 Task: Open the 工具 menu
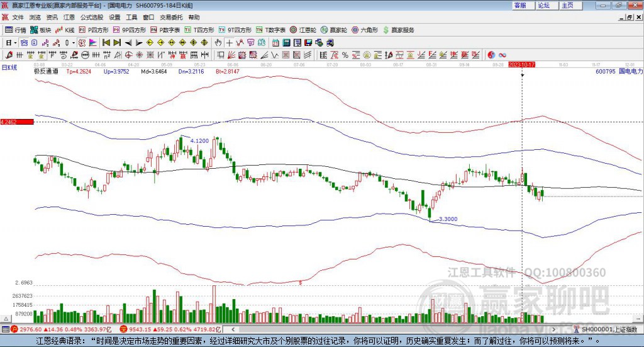click(131, 17)
